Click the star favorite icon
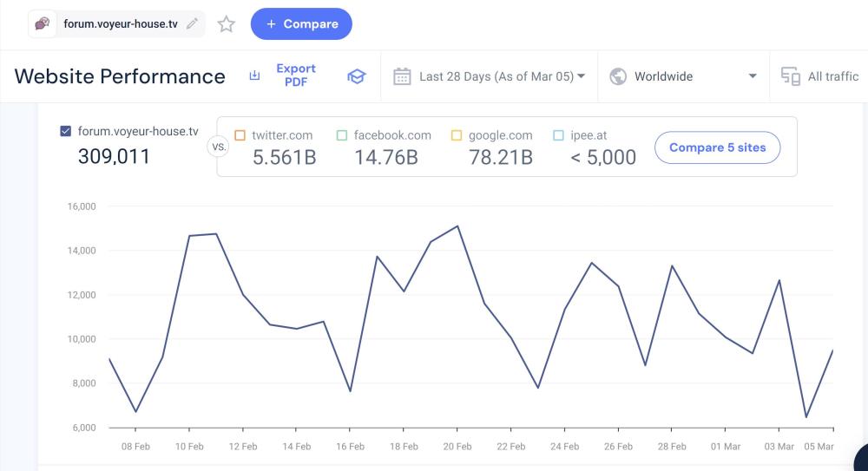 (x=227, y=24)
